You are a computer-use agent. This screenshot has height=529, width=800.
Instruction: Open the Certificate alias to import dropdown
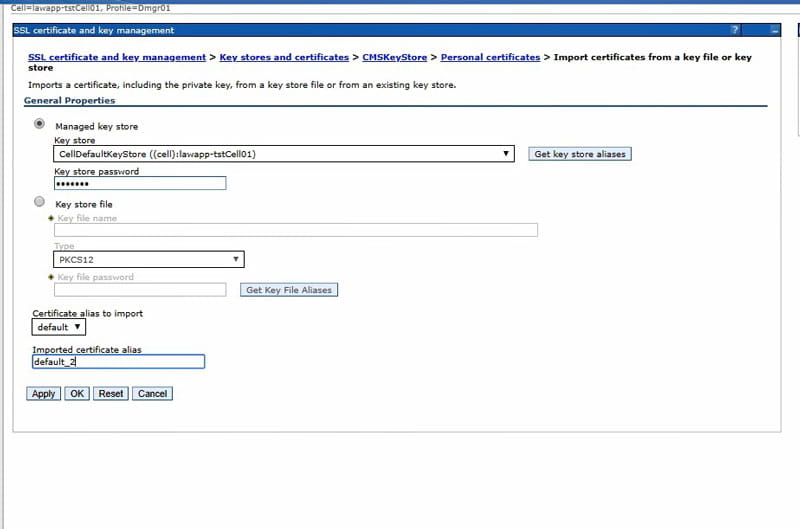59,327
